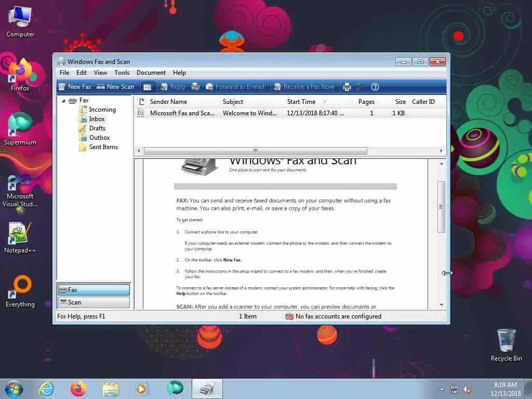This screenshot has height=399, width=532.
Task: Open Windows Explorer from taskbar
Action: (x=111, y=389)
